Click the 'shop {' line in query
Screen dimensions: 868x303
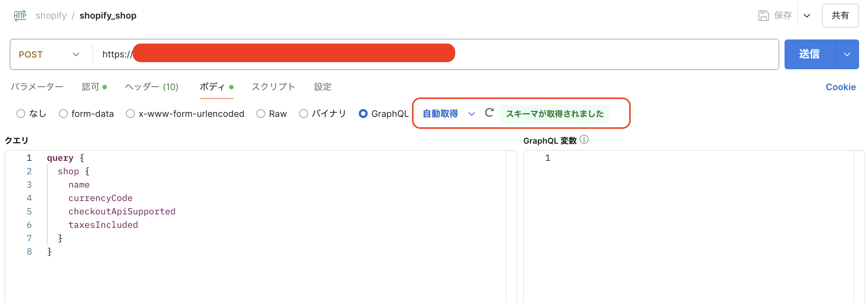pos(74,171)
